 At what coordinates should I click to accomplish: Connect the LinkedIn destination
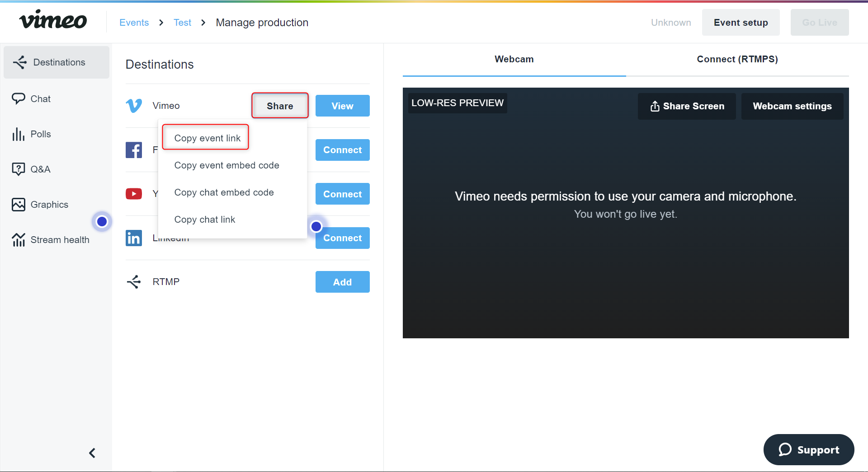(342, 238)
